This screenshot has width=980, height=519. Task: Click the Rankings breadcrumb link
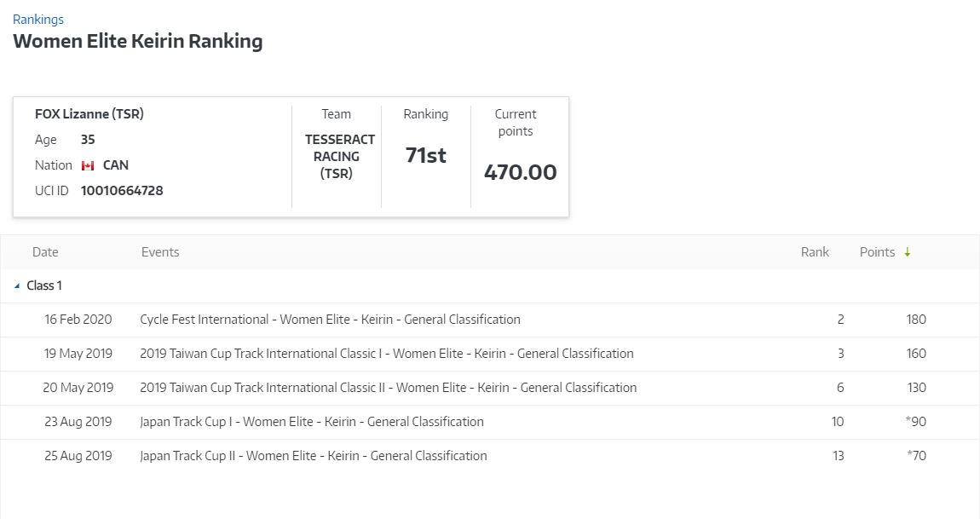point(37,19)
